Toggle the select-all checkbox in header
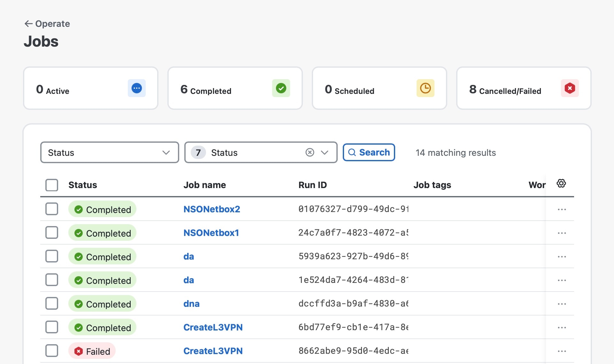The width and height of the screenshot is (614, 364). pyautogui.click(x=52, y=185)
